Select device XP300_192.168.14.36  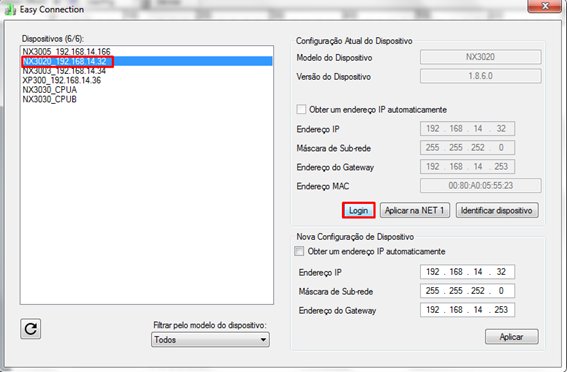tap(146, 80)
